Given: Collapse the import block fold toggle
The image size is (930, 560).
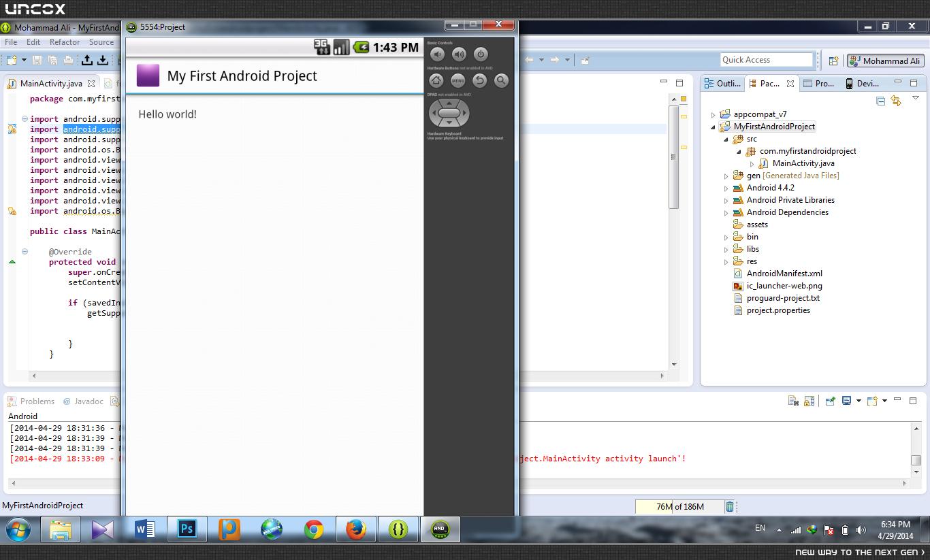Looking at the screenshot, I should point(25,119).
